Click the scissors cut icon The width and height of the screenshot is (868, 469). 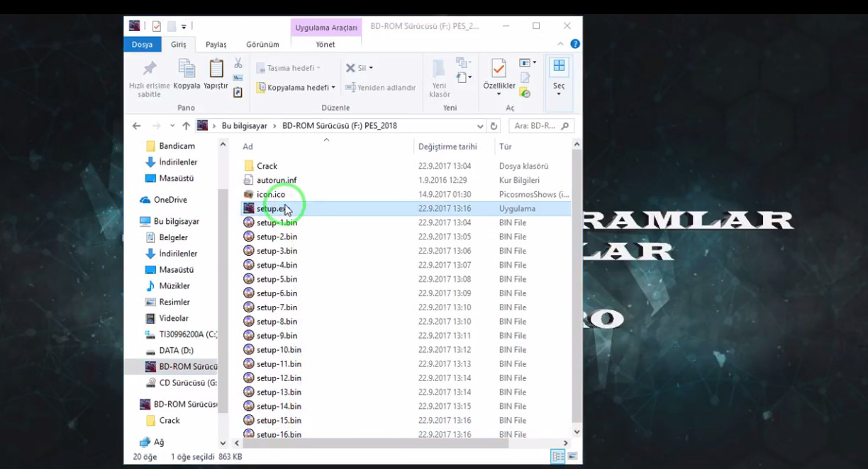[238, 63]
